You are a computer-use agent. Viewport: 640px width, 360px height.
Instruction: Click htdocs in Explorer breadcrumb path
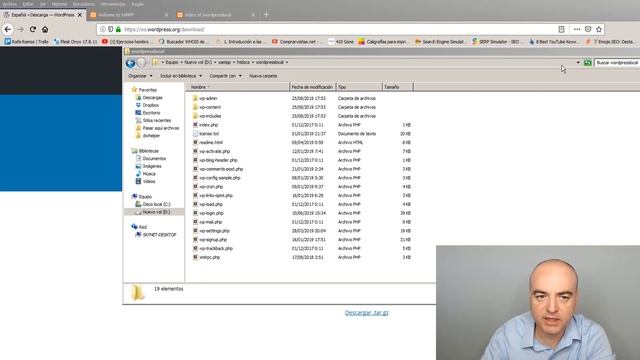coord(243,62)
